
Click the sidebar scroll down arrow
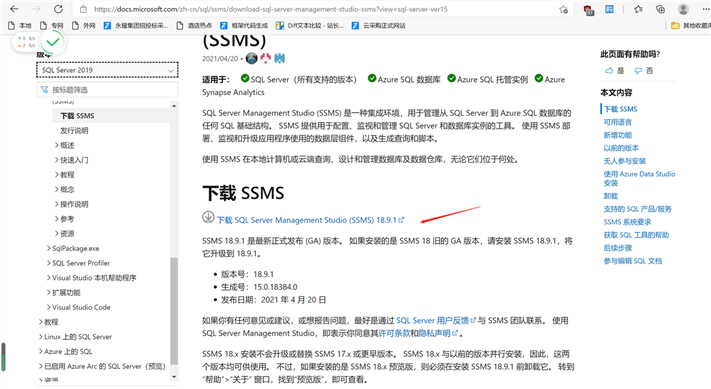pos(174,377)
